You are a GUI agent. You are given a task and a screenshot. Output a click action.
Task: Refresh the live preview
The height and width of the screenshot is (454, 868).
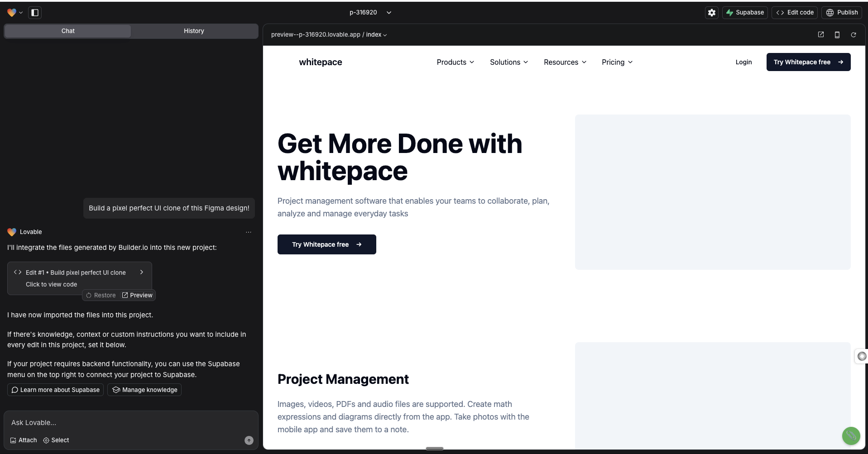point(853,34)
